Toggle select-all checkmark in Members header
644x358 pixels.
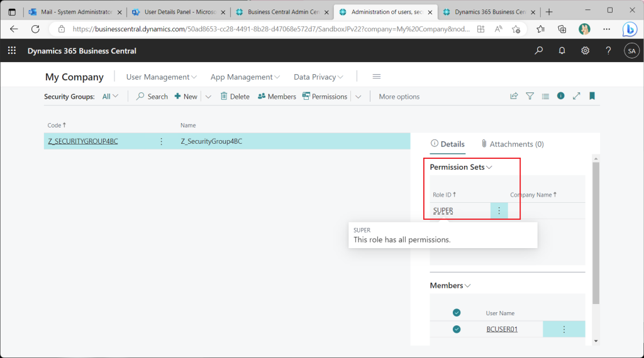click(x=457, y=313)
